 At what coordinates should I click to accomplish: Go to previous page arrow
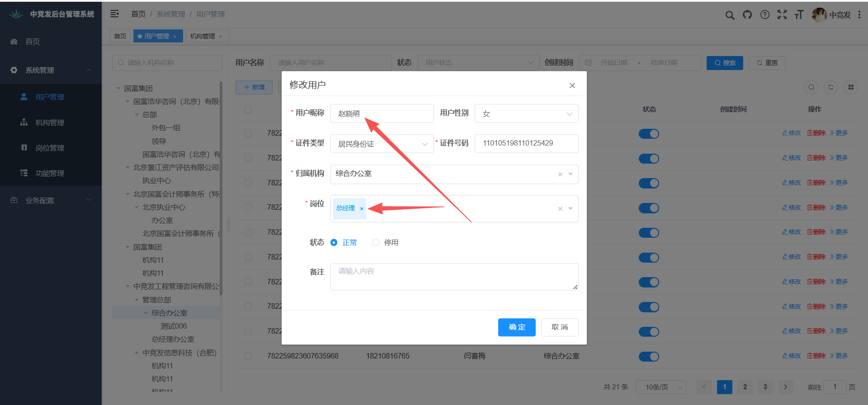[704, 387]
